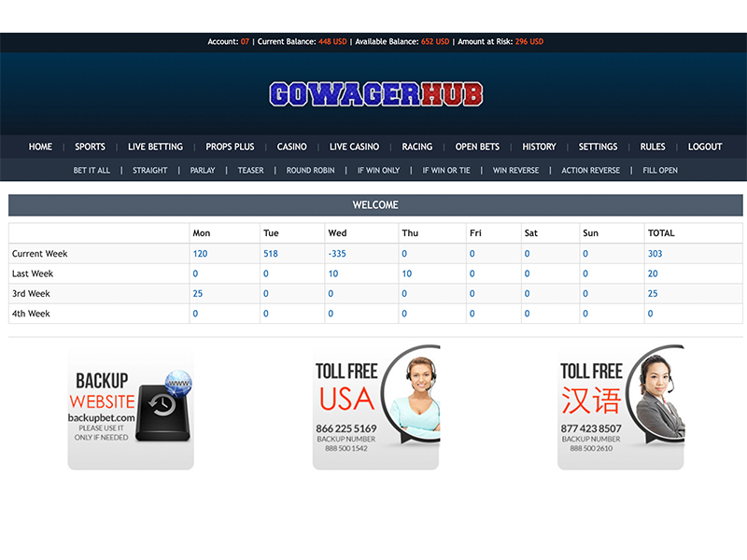The width and height of the screenshot is (747, 560).
Task: Go to Racing section
Action: coord(417,147)
